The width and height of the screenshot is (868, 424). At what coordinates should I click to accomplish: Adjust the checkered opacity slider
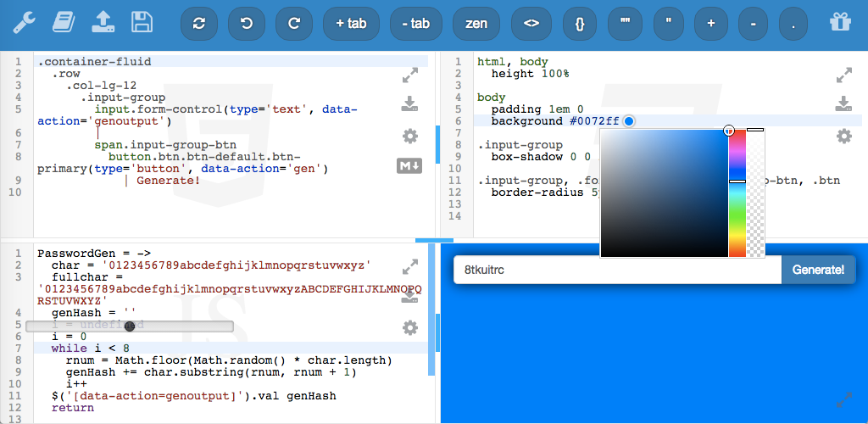[755, 193]
